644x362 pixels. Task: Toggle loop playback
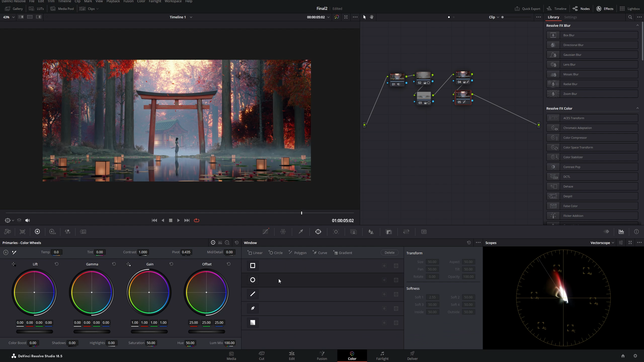tap(197, 220)
